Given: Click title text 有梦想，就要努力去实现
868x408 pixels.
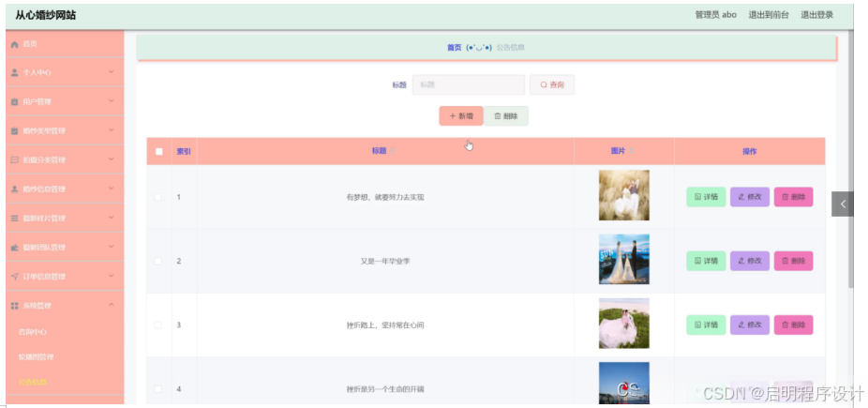Looking at the screenshot, I should [x=385, y=197].
